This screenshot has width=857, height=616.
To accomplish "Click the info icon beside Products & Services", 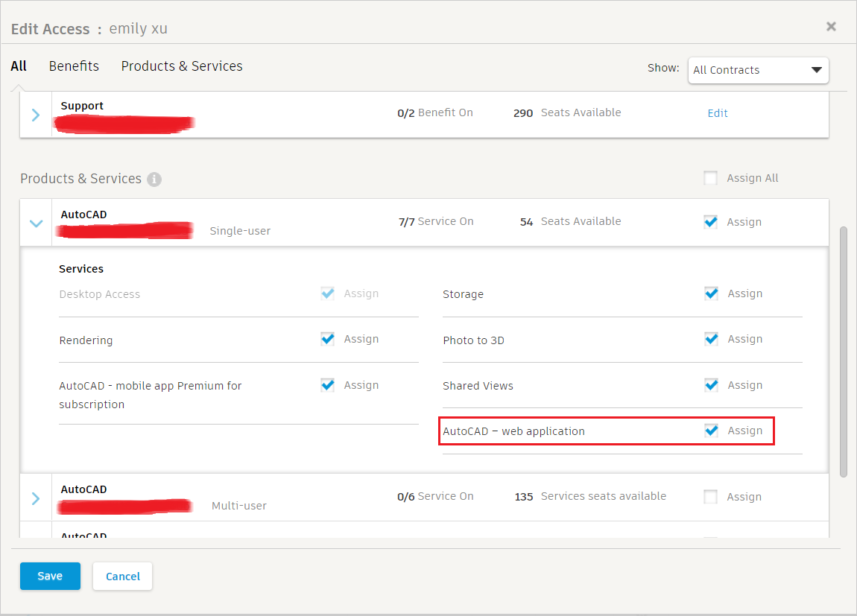I will tap(154, 180).
